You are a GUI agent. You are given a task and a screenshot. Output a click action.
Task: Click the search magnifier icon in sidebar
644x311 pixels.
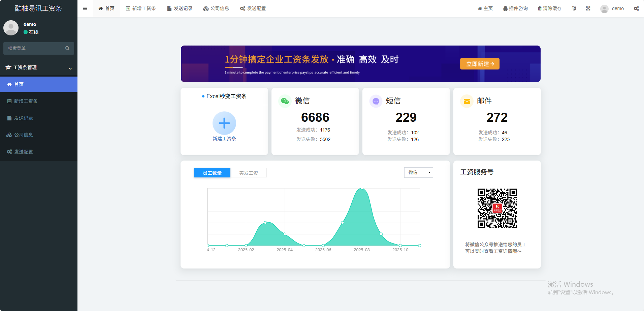pyautogui.click(x=67, y=48)
